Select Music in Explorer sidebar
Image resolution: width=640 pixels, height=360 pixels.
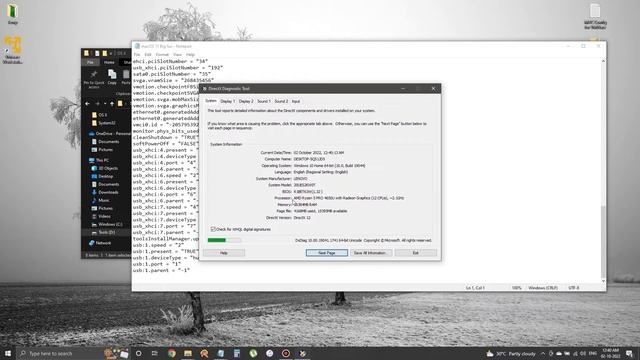[101, 200]
